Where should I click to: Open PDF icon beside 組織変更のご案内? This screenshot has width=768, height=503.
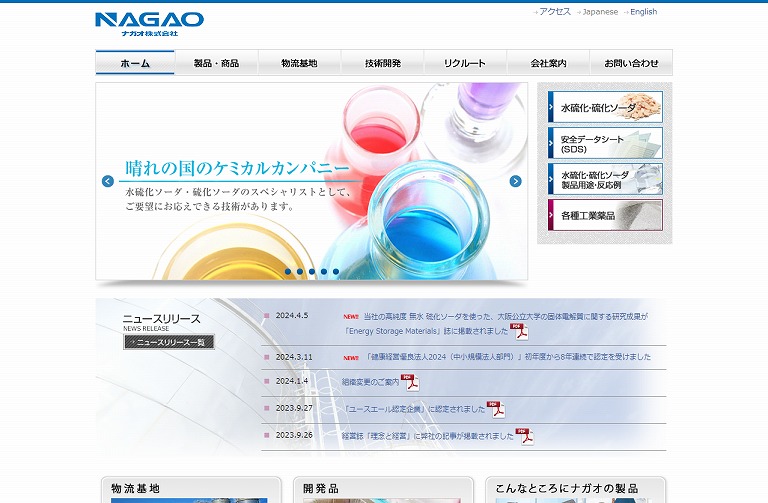[x=409, y=382]
